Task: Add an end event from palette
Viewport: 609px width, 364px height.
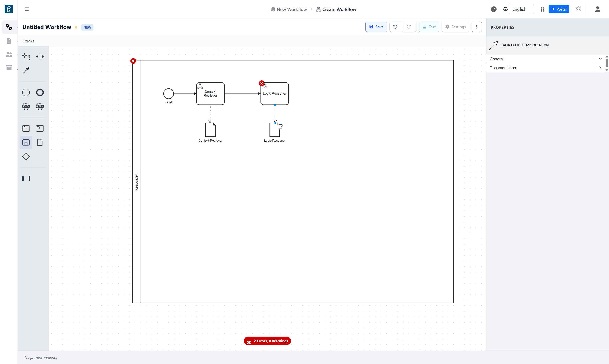Action: tap(40, 92)
